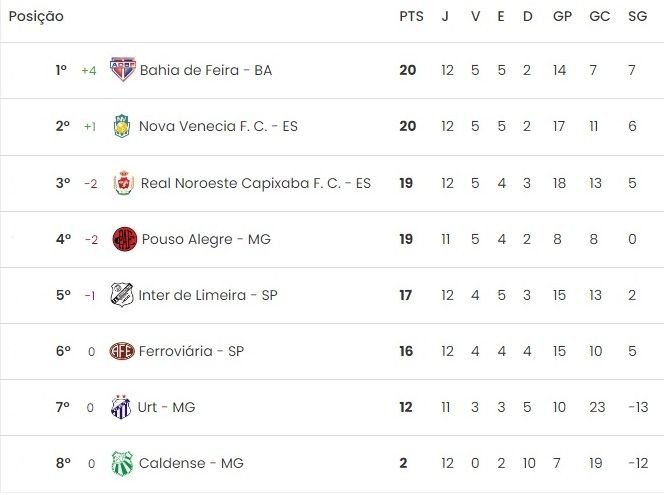
Task: Sort by the PTS column header
Action: tap(411, 17)
